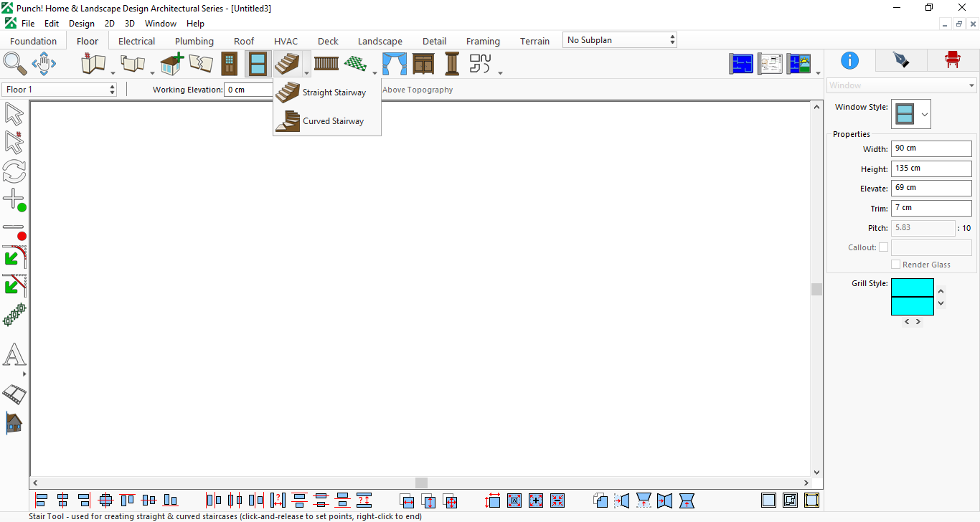Switch to the Electrical tab
The image size is (980, 522).
point(136,41)
